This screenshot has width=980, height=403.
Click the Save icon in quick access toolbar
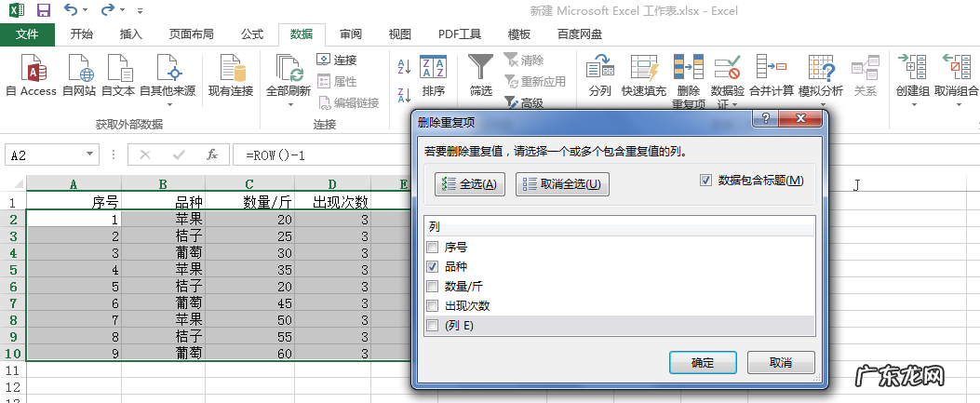[43, 10]
